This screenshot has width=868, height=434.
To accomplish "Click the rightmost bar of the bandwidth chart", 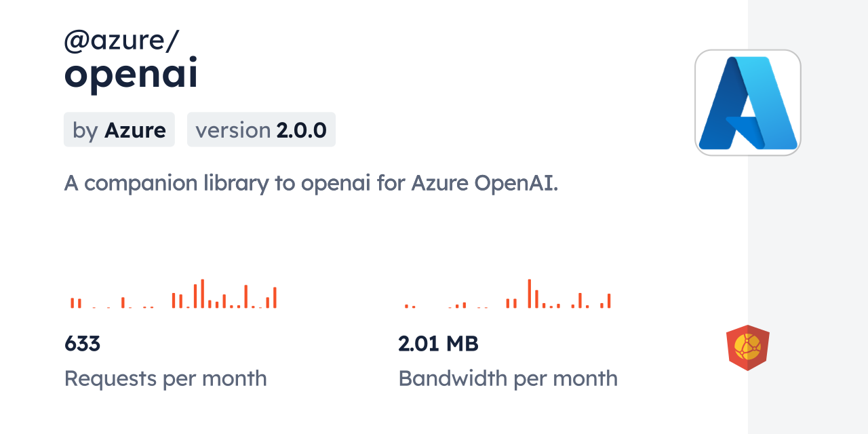I will (x=609, y=300).
